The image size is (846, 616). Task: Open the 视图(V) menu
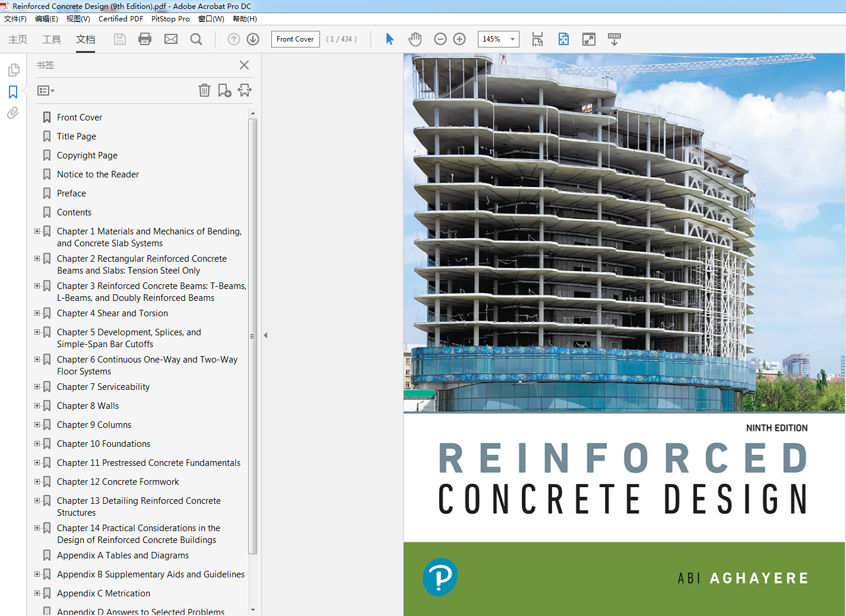pos(78,19)
